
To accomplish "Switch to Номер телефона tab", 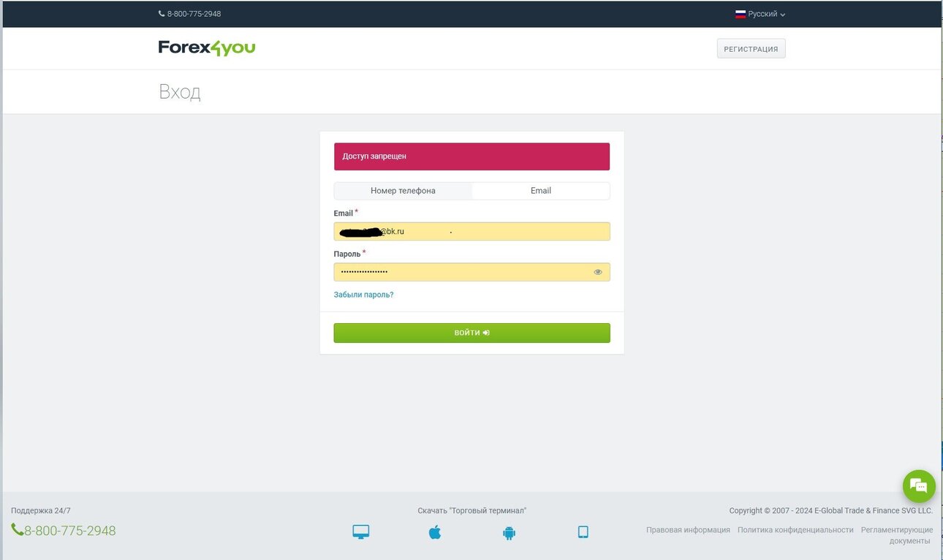I will point(403,191).
